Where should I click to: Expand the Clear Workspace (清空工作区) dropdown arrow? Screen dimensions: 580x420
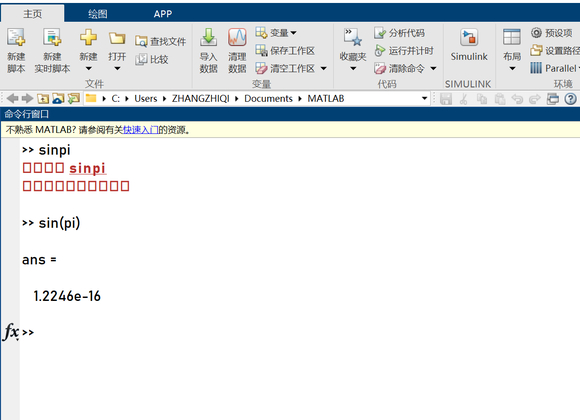(x=323, y=68)
